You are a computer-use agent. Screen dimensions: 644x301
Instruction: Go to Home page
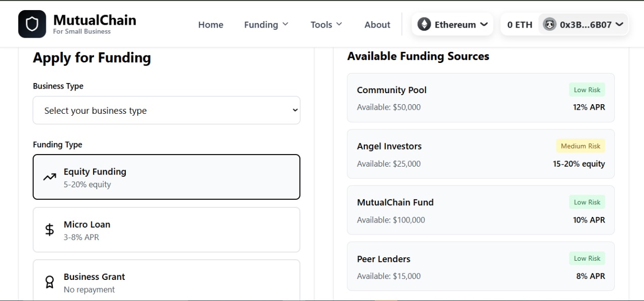point(210,25)
